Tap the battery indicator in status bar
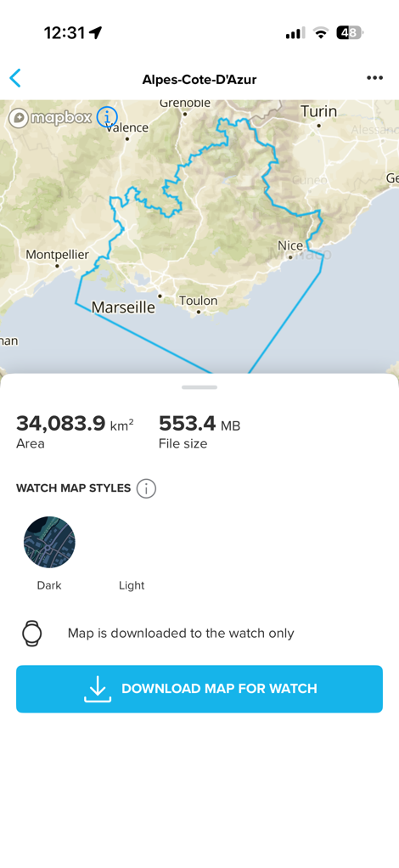Viewport: 399px width, 868px height. (x=349, y=33)
